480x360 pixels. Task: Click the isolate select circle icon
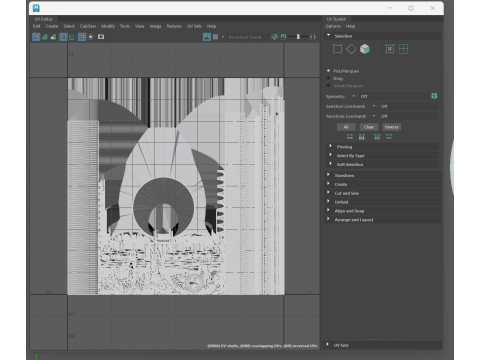(x=91, y=37)
